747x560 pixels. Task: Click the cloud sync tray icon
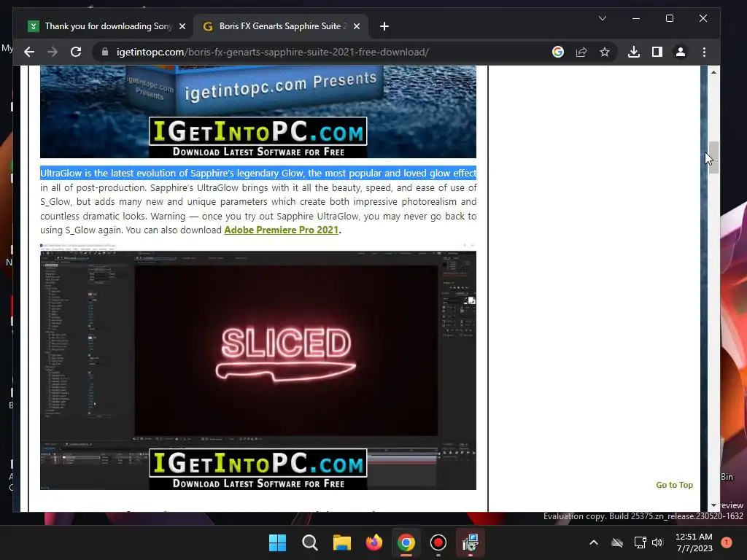[617, 542]
